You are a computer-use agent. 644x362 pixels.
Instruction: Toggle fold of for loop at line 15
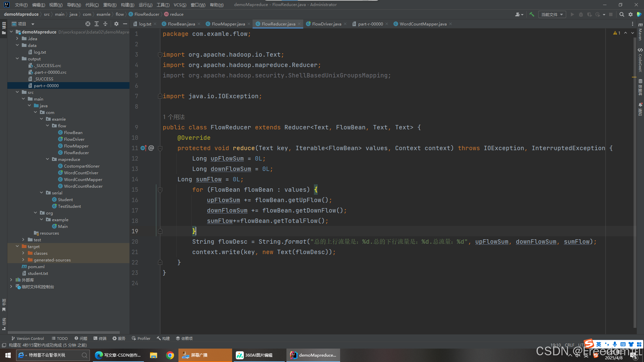tap(160, 190)
